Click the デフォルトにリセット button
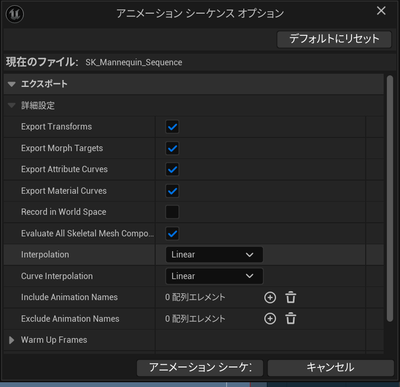Image resolution: width=400 pixels, height=387 pixels. (334, 39)
